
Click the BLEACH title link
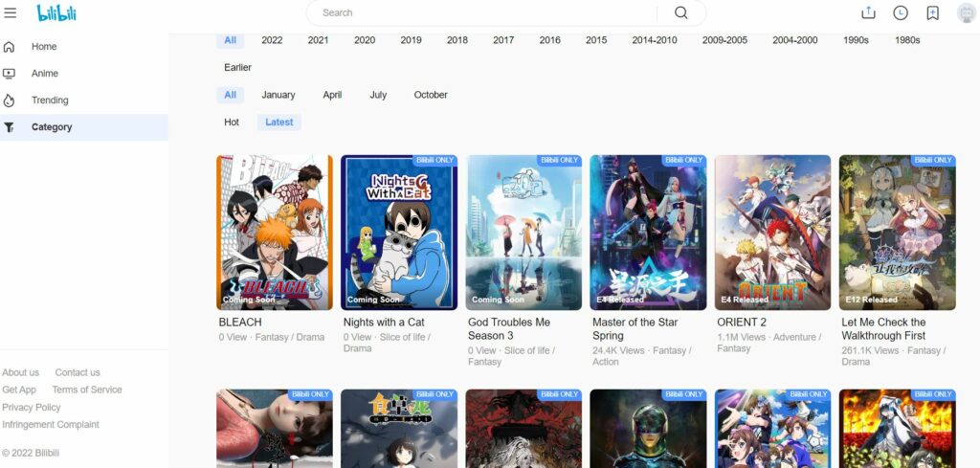click(240, 323)
